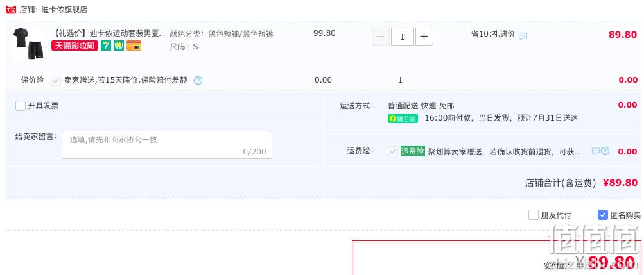Click the delivery estimate text 预计7月31日送达

coord(548,119)
